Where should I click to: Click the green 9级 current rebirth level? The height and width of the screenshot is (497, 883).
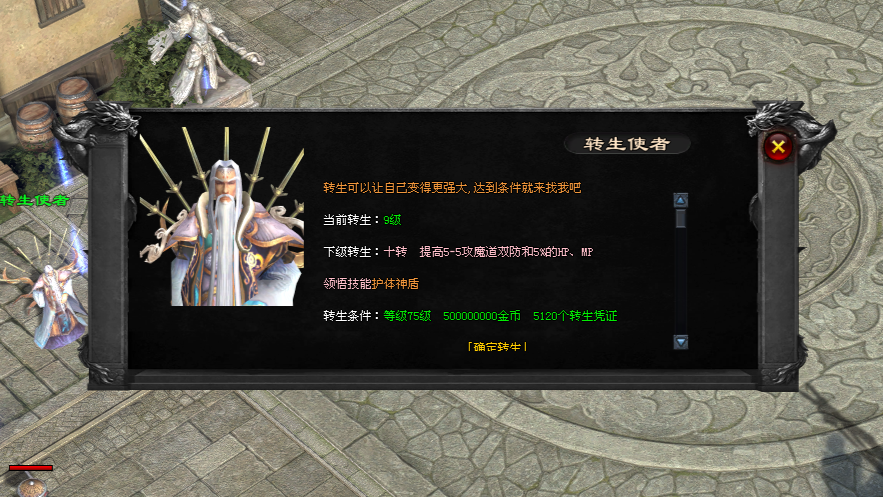392,220
